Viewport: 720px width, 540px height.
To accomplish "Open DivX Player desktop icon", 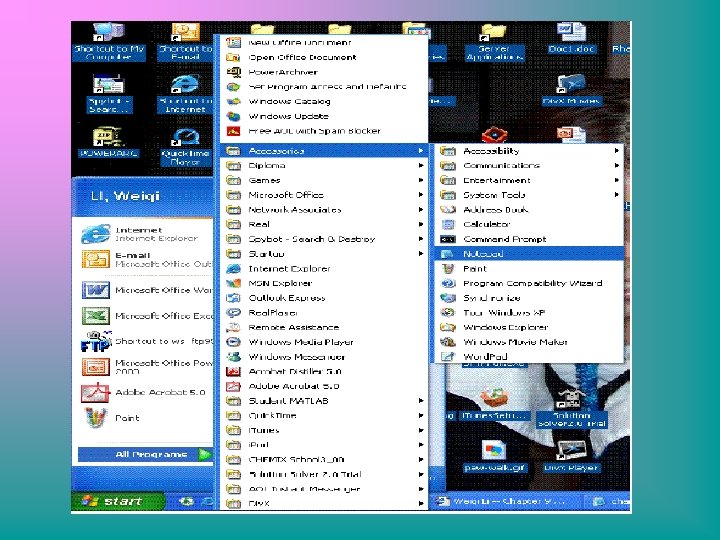I will tap(571, 456).
